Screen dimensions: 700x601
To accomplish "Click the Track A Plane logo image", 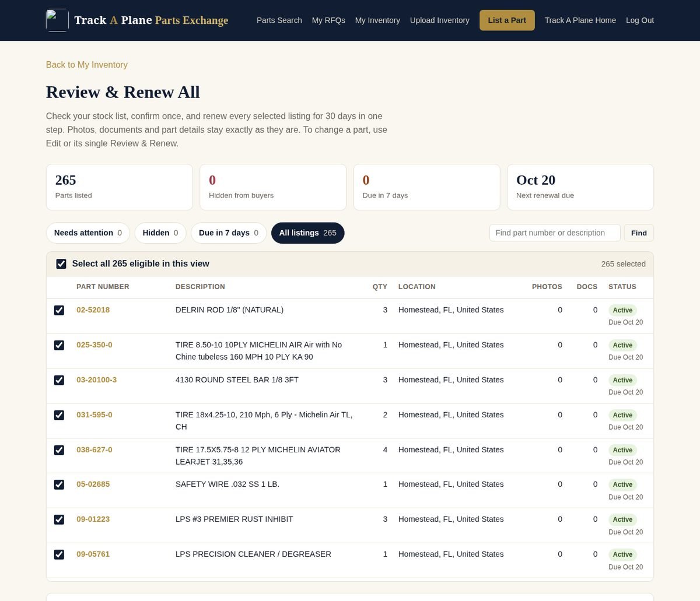I will (57, 20).
